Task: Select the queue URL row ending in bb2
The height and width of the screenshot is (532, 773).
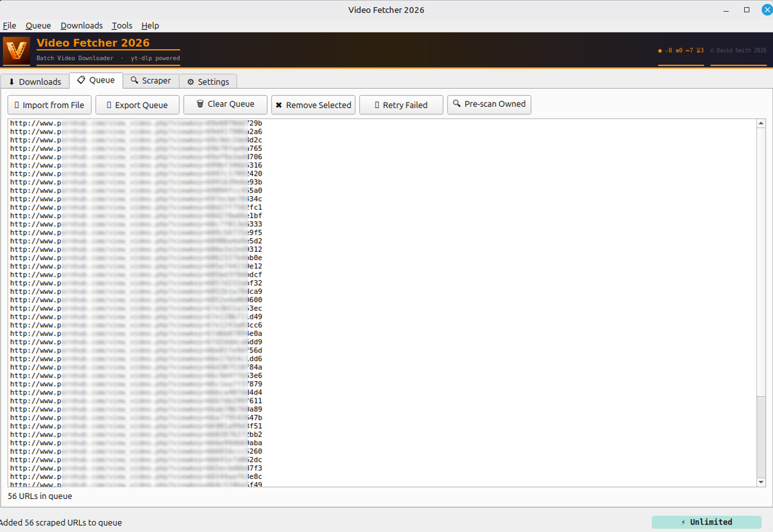Action: (x=136, y=434)
